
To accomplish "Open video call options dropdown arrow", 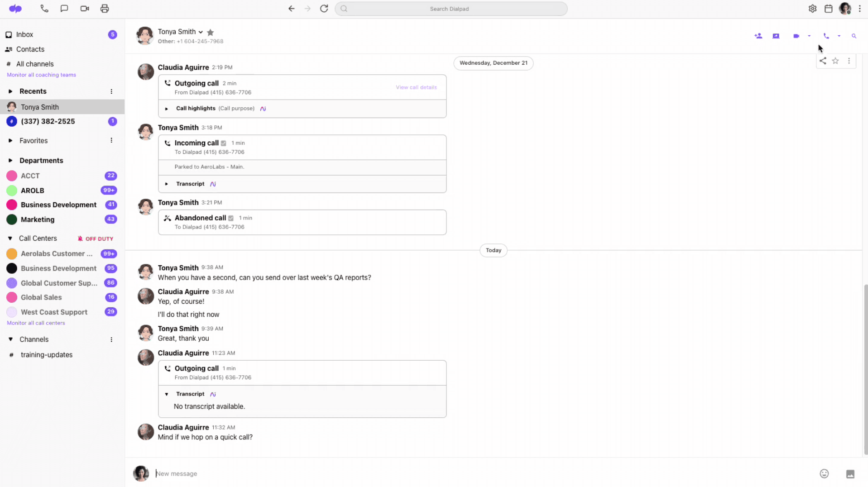I will [x=809, y=36].
